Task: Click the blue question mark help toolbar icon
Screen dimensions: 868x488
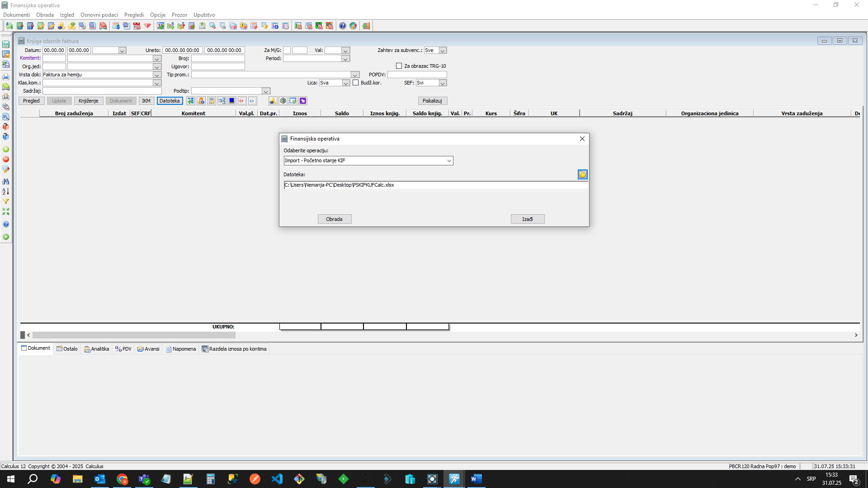Action: click(x=343, y=26)
